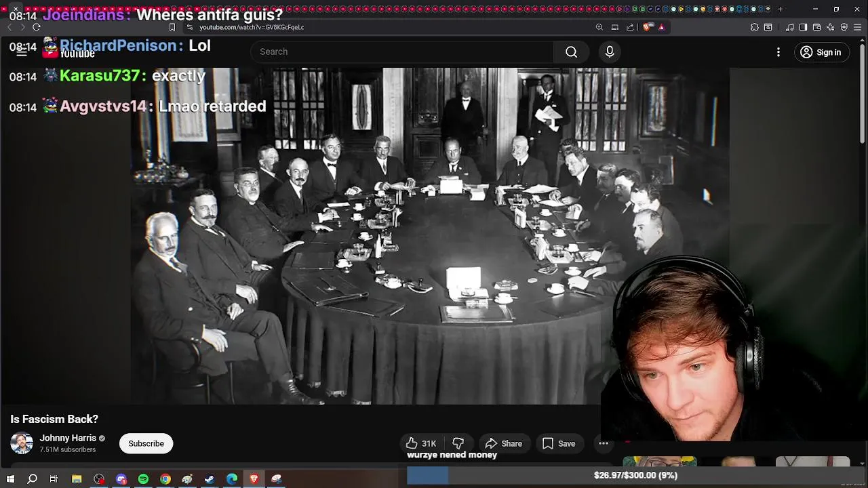Open Windows taskbar search

32,479
